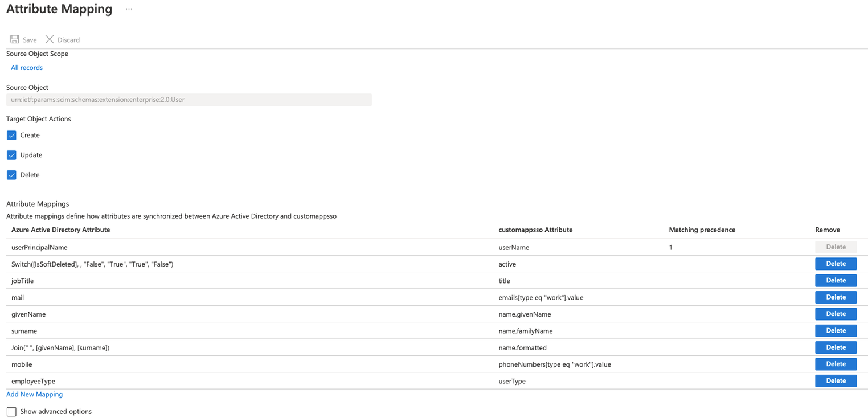
Task: Click the emails[type eq "work"].value cell
Action: pos(541,297)
